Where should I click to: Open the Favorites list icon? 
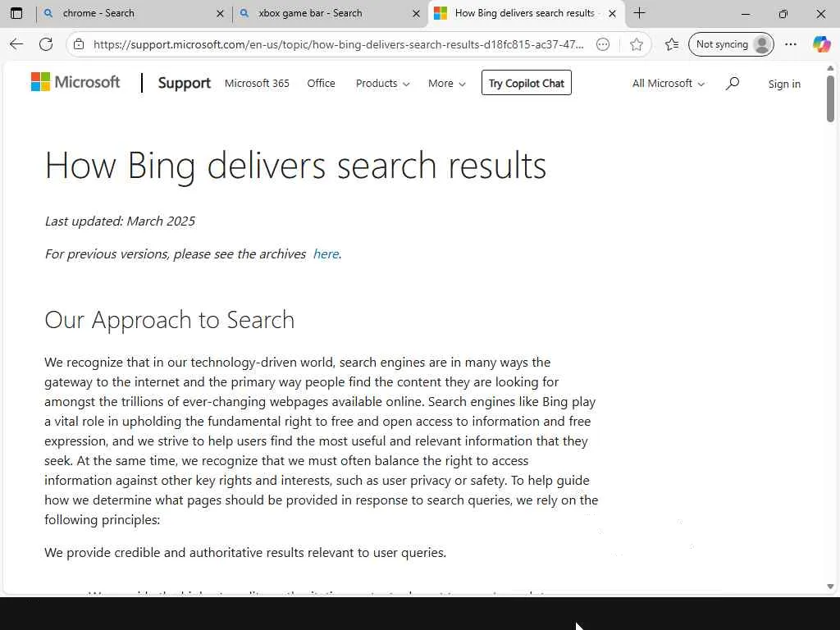click(x=672, y=44)
